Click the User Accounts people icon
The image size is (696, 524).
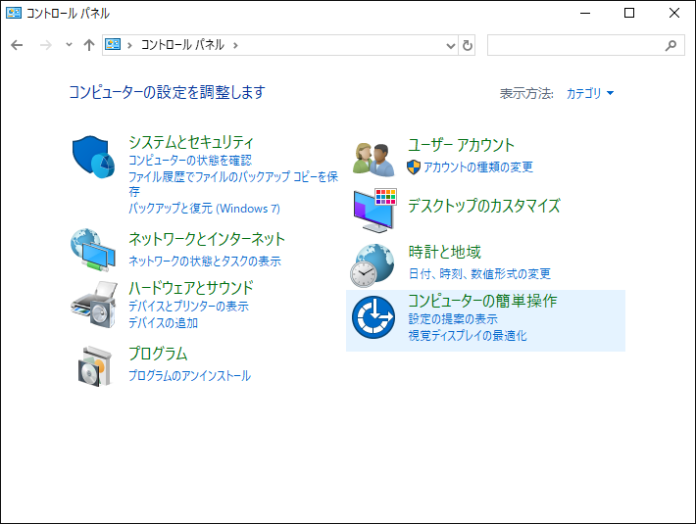[376, 156]
